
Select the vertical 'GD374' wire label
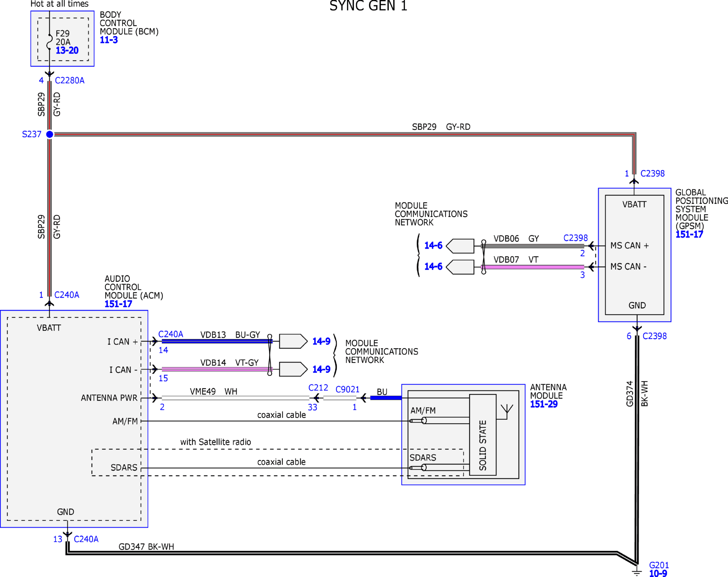point(630,394)
